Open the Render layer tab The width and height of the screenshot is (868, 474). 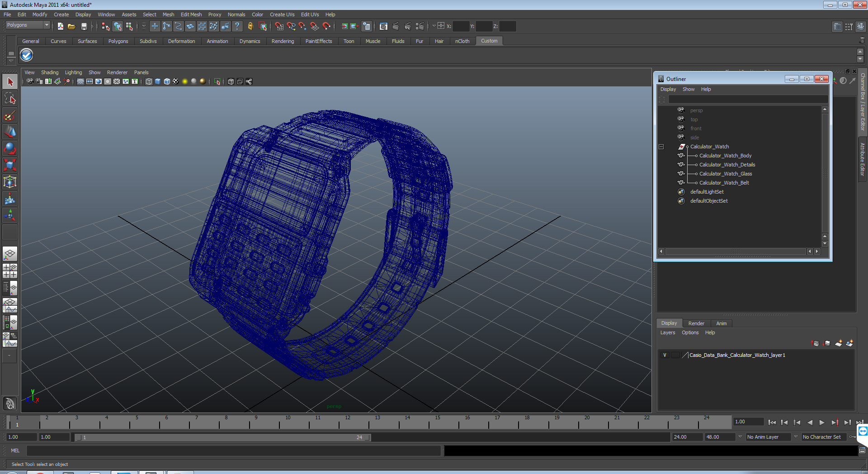pos(696,323)
